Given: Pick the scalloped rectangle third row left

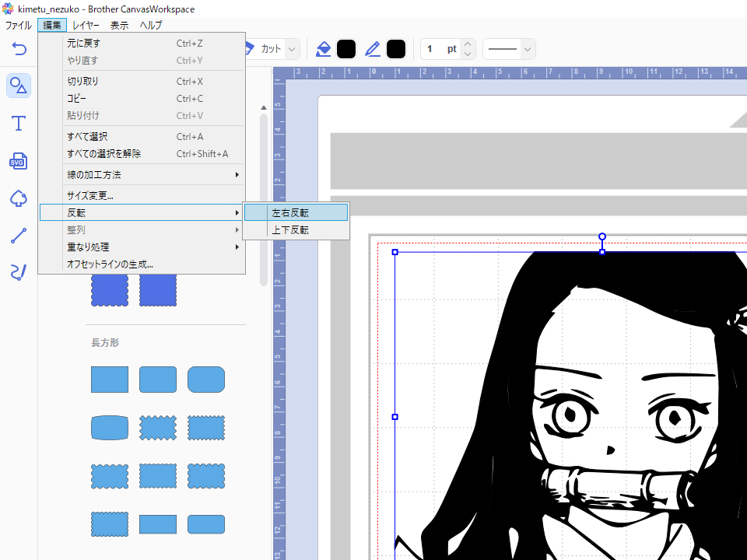Looking at the screenshot, I should click(x=110, y=476).
